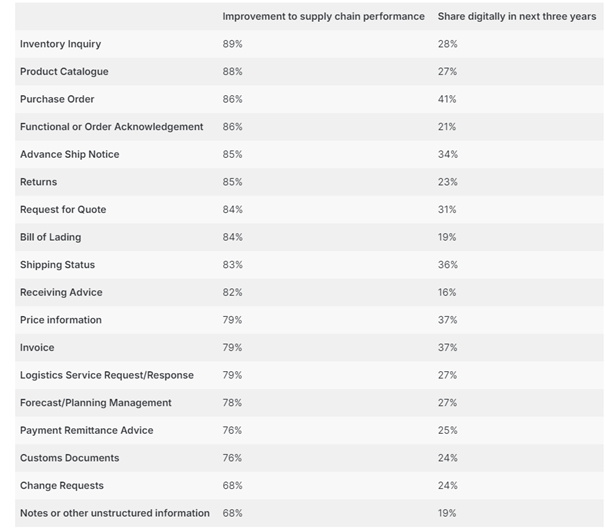Image resolution: width=605 pixels, height=529 pixels.
Task: Click the Improvement to supply chain performance header
Action: (322, 17)
